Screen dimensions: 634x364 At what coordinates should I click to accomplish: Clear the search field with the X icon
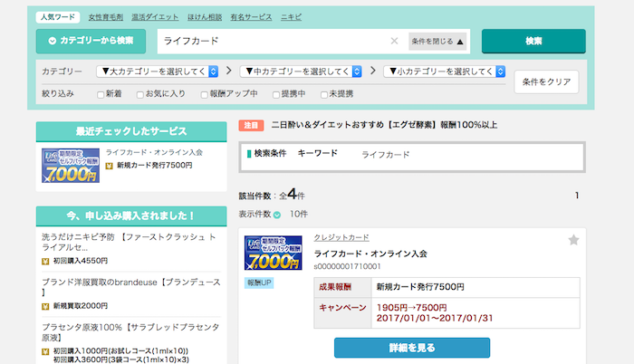tap(394, 41)
